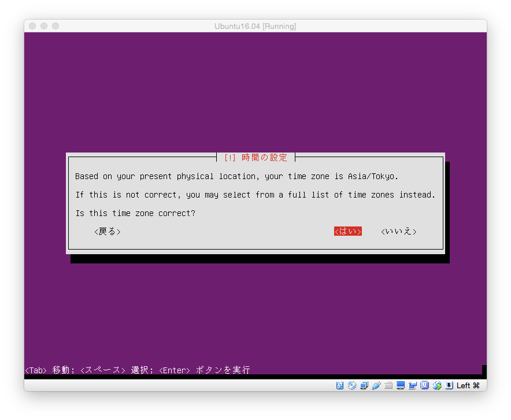The image size is (511, 420).
Task: Click the 'If this is not correct' line
Action: [x=255, y=195]
